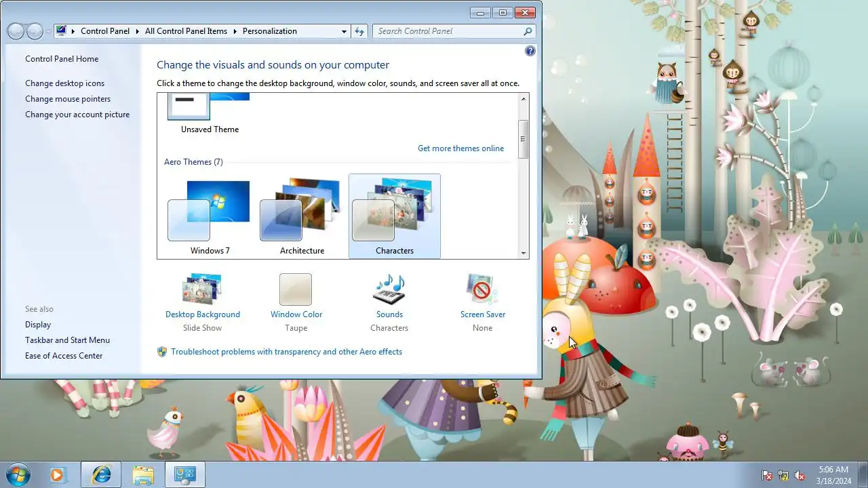
Task: Expand the arrow after All Control Panel Items
Action: coord(235,31)
